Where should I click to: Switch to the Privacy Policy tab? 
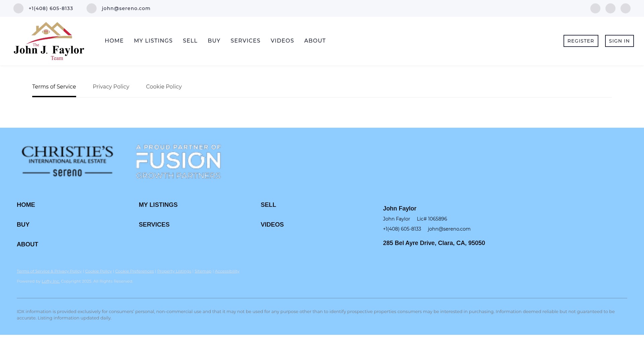click(x=111, y=87)
